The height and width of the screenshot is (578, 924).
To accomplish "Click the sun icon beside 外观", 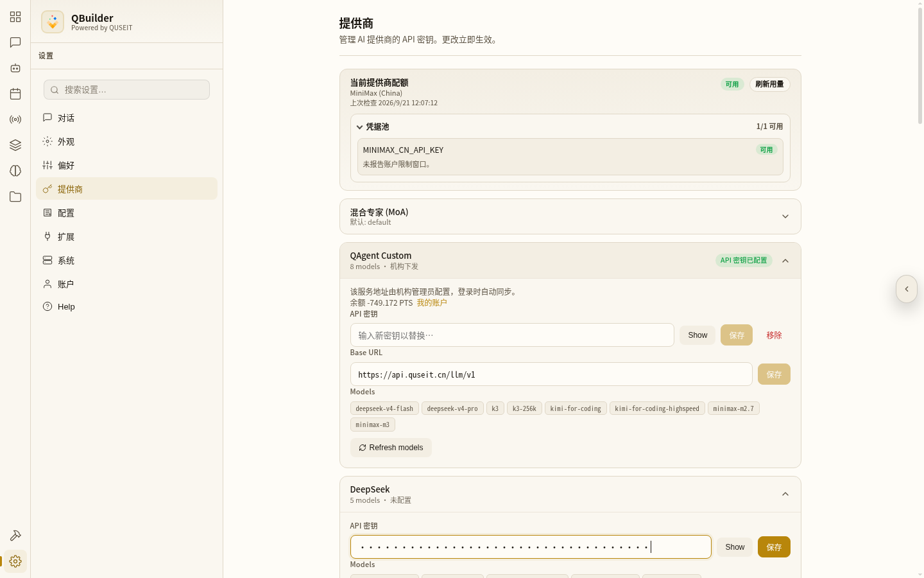I will [x=47, y=141].
